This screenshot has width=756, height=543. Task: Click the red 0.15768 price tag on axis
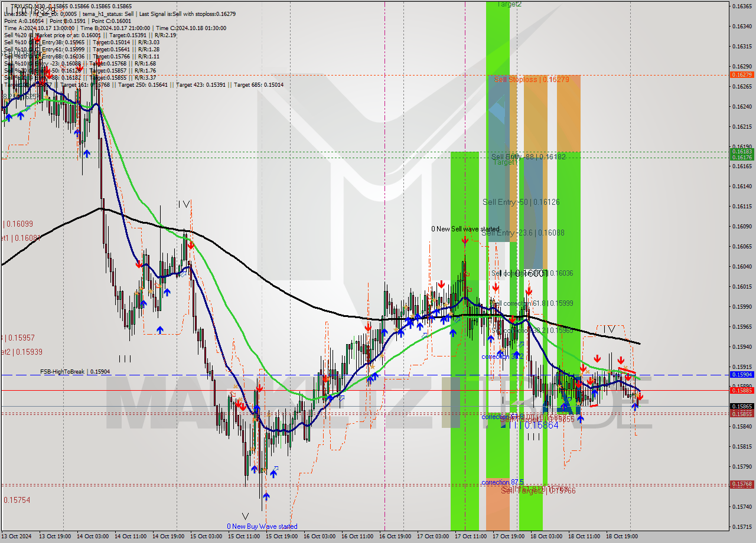(741, 484)
